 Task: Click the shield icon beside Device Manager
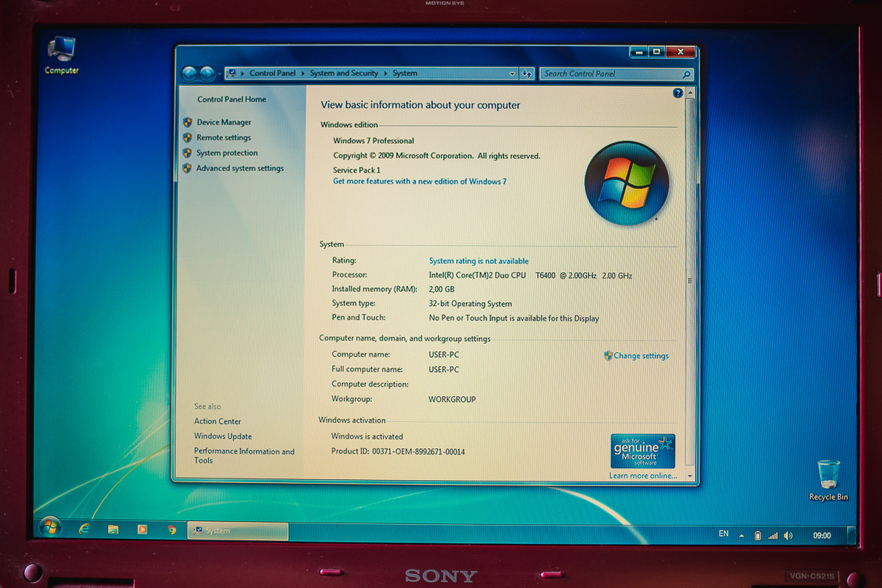(x=188, y=122)
